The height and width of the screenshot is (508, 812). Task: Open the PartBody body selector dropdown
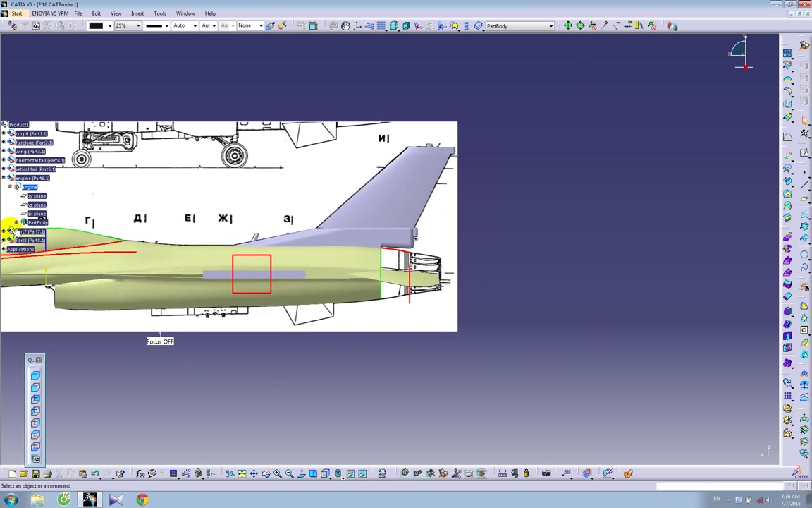coord(551,25)
